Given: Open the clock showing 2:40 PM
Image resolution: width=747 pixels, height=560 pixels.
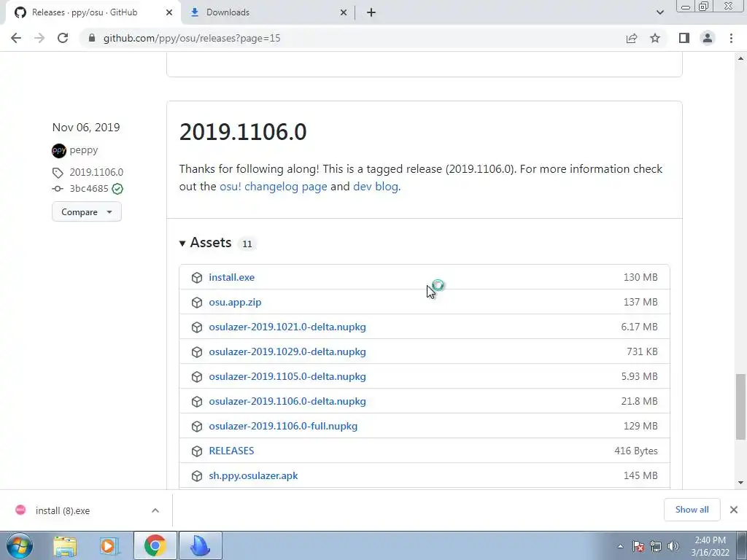Looking at the screenshot, I should [x=710, y=546].
